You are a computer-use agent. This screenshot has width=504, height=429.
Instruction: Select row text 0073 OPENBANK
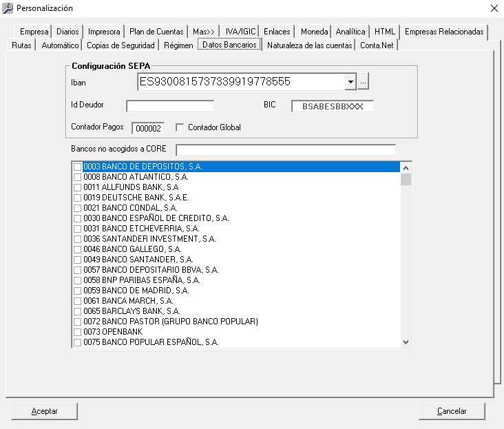[x=113, y=332]
